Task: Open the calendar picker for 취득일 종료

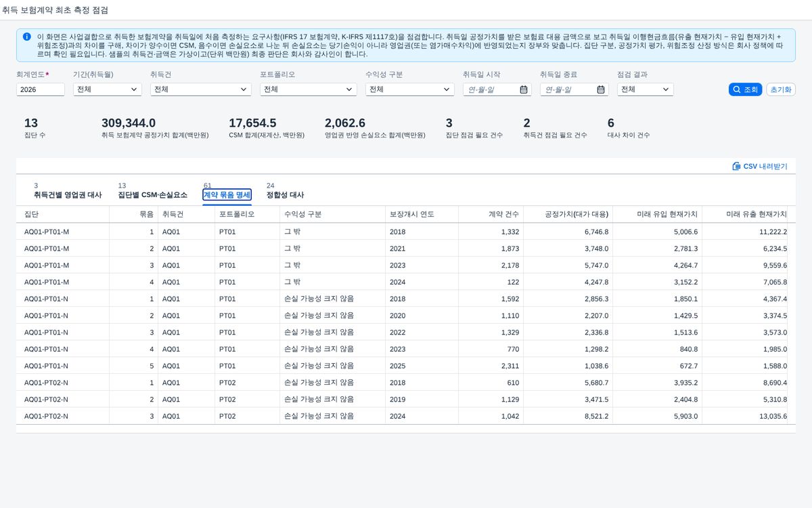Action: coord(601,89)
